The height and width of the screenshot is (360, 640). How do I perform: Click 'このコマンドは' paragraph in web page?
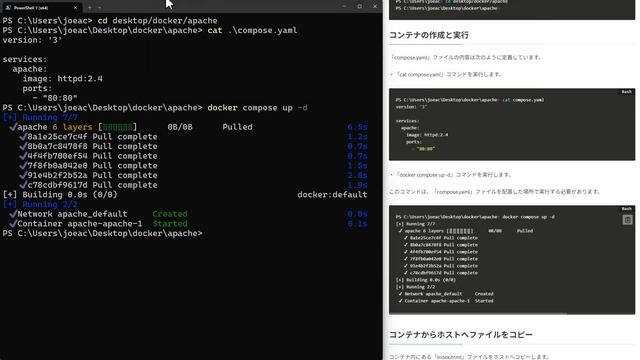[x=495, y=191]
